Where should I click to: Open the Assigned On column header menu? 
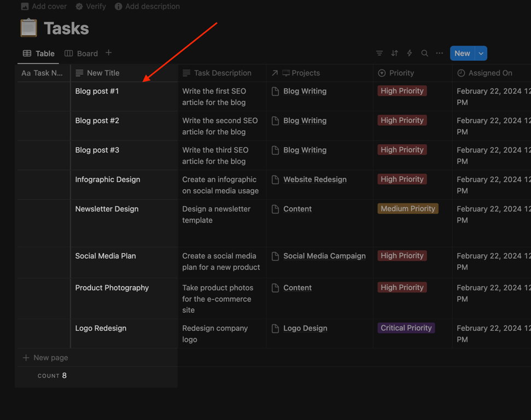pos(490,73)
